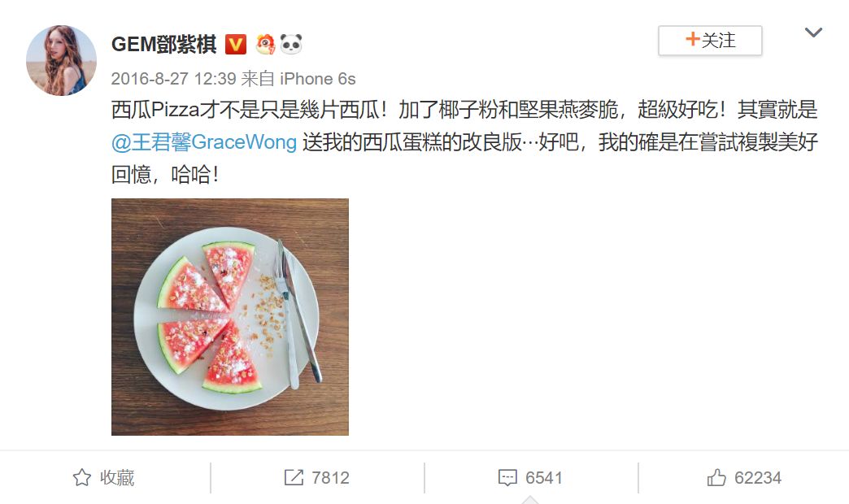Click the panda badge icon
Screen dimensions: 849x504
point(291,45)
